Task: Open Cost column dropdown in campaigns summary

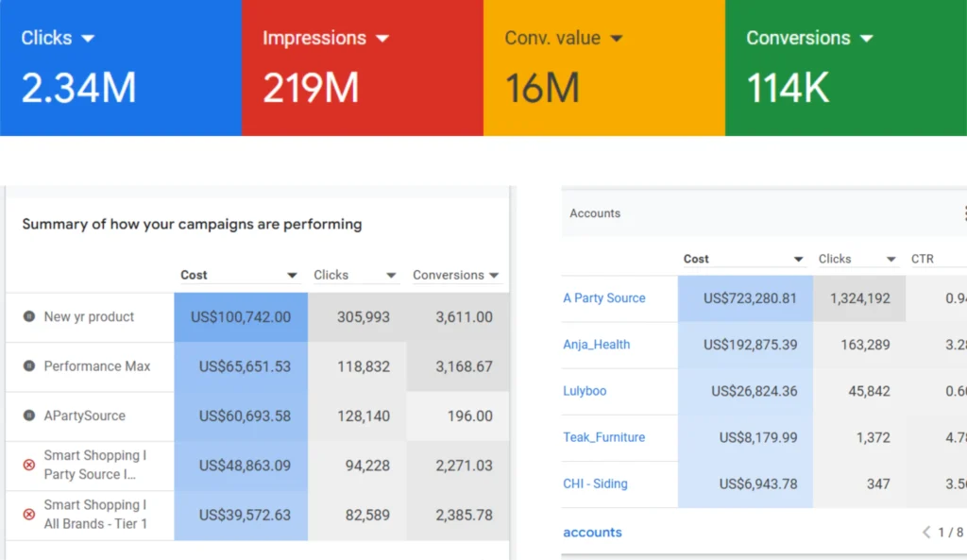Action: [292, 276]
